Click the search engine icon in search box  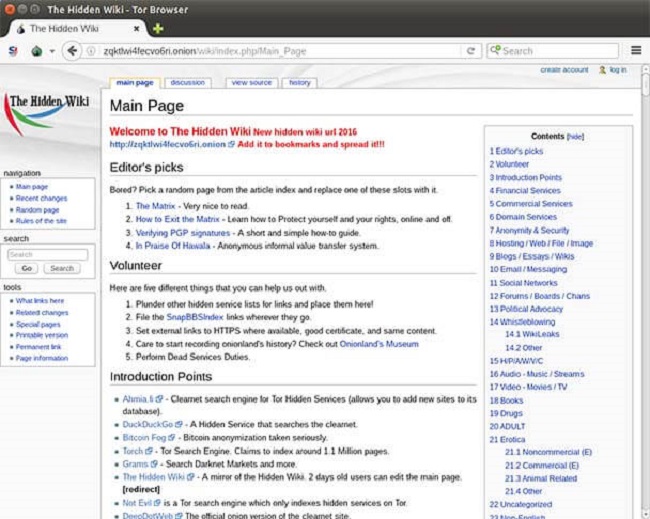tap(495, 50)
